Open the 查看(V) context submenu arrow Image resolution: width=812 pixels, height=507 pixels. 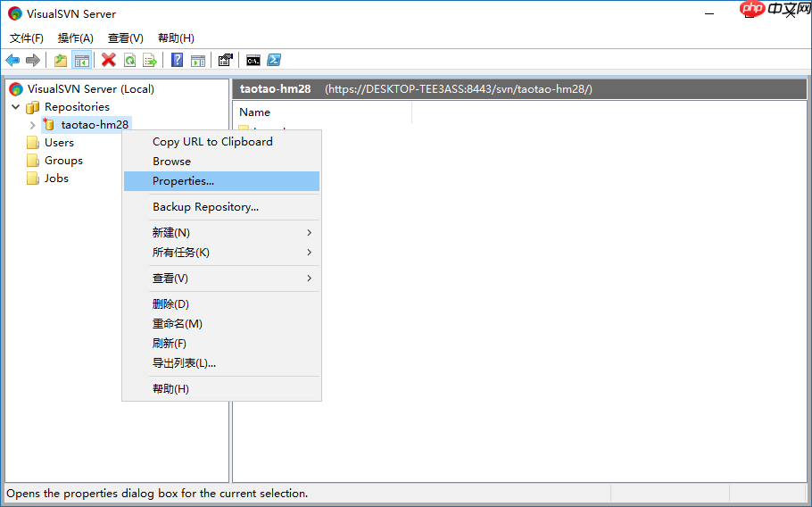point(309,278)
